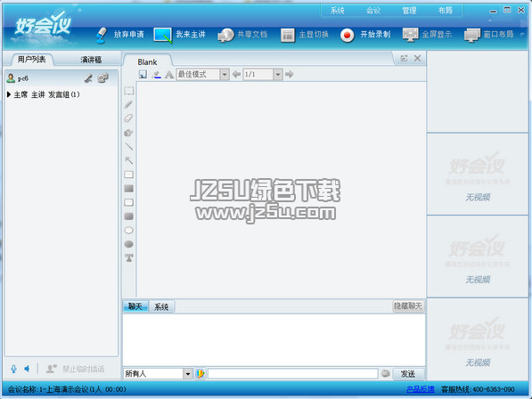Click the 隐藏聊天 button
The image size is (532, 399).
[407, 306]
